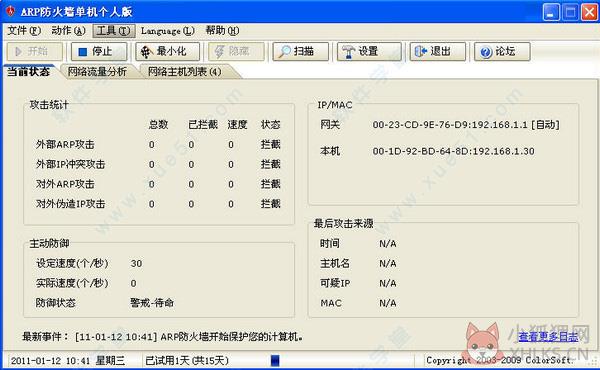Click the trial status 已试用1天 (共15天)
This screenshot has width=600, height=370.
(x=187, y=360)
